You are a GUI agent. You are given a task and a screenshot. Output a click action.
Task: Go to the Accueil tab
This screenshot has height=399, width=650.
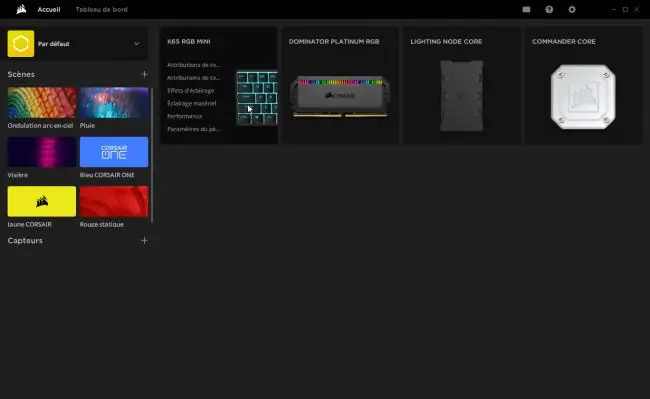[49, 10]
